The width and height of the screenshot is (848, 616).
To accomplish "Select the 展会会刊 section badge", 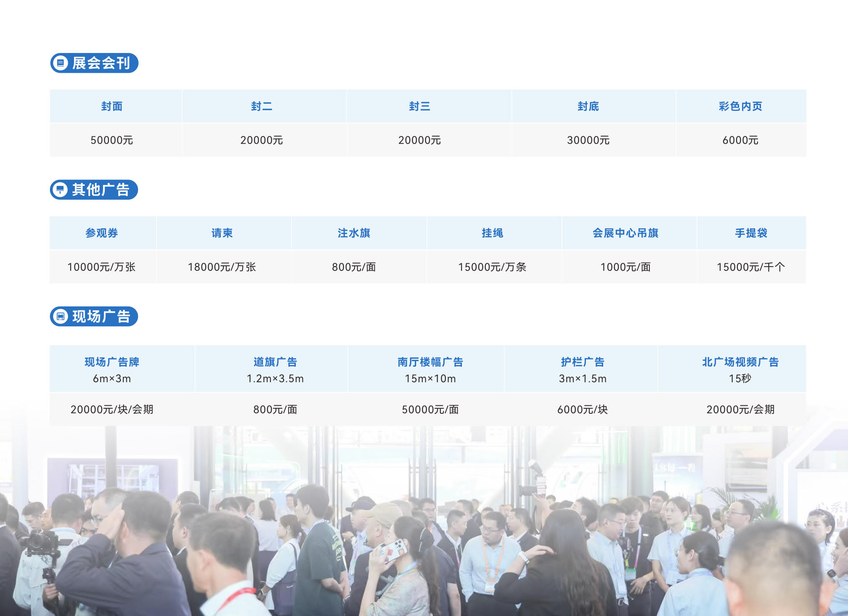I will tap(95, 63).
